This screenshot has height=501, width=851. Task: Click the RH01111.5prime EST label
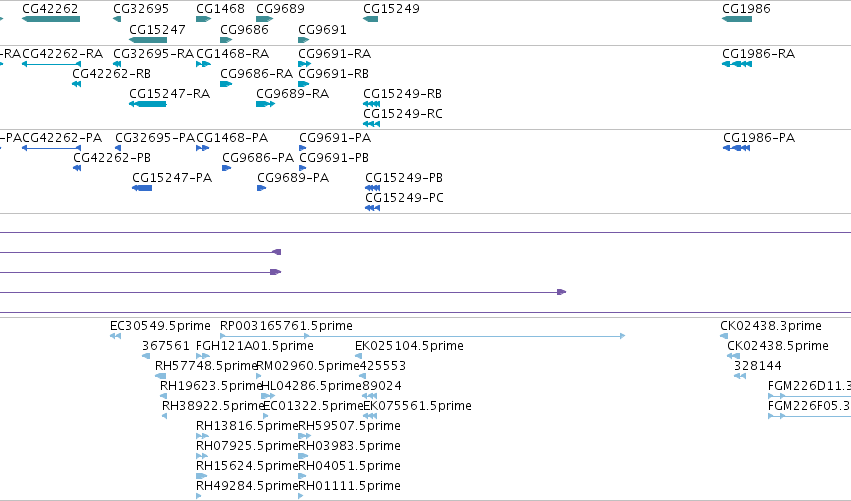[x=350, y=486]
